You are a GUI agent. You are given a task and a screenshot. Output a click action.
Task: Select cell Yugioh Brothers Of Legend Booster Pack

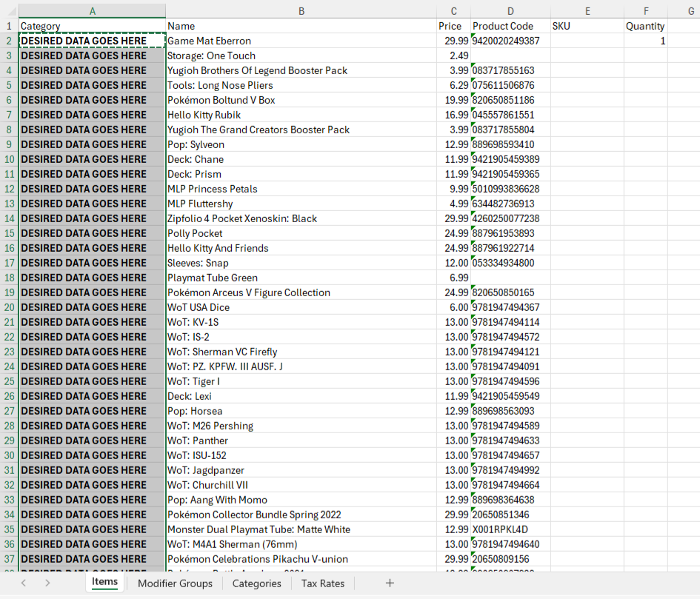[301, 70]
